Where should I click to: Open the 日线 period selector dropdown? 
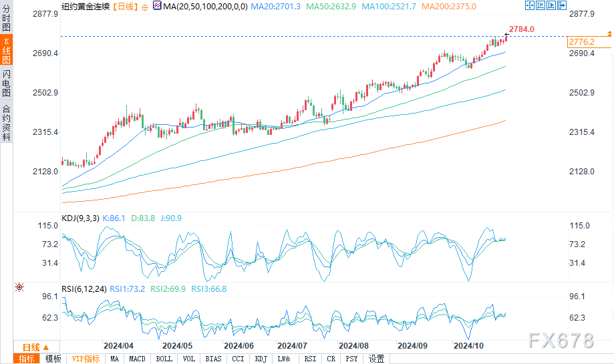click(36, 347)
